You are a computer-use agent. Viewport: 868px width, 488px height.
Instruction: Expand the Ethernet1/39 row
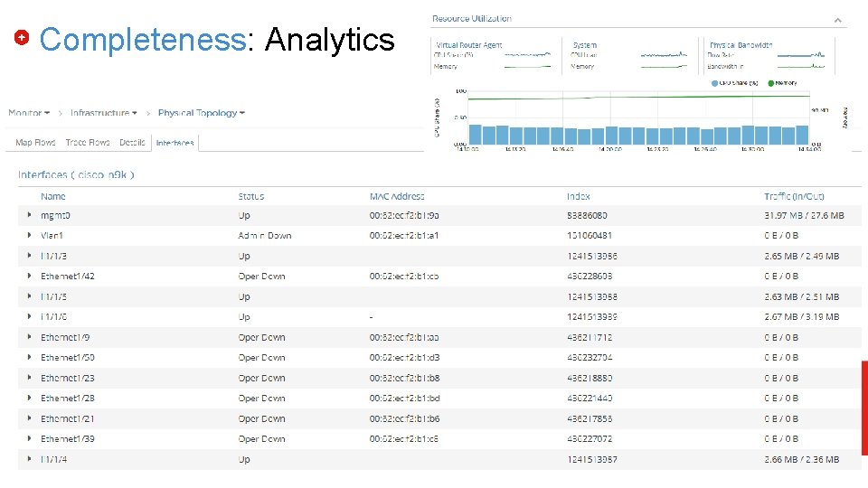(29, 438)
